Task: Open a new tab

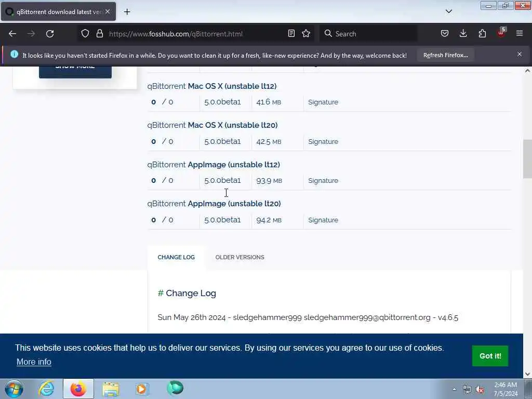Action: pos(127,11)
